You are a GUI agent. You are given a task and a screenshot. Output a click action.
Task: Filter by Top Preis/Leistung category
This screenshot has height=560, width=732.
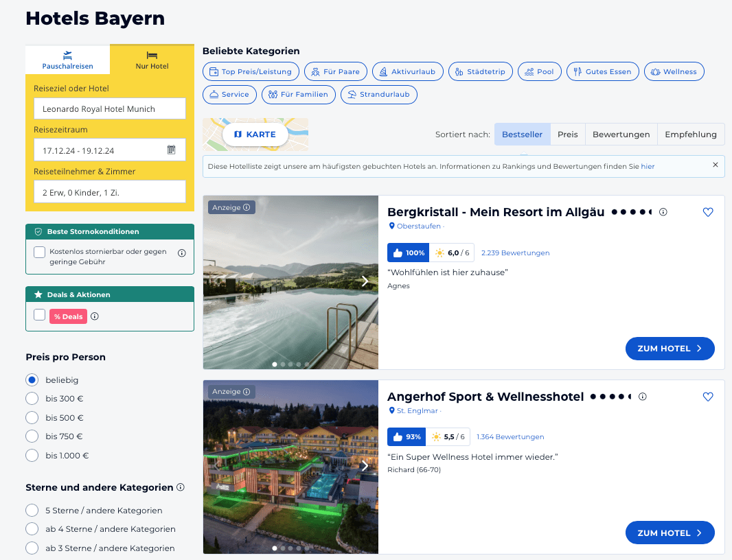(x=251, y=71)
